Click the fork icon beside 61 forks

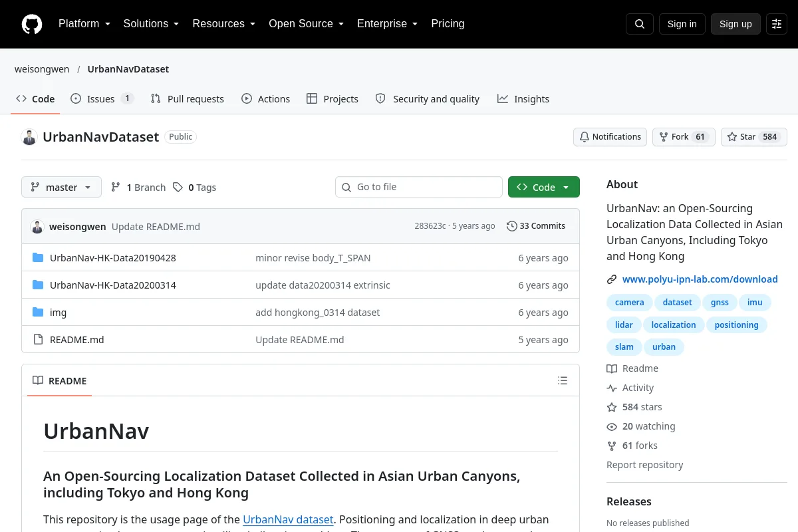[x=612, y=446]
